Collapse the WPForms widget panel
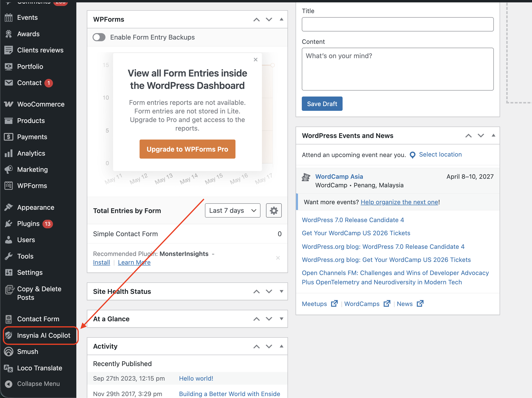The width and height of the screenshot is (532, 398). 282,19
